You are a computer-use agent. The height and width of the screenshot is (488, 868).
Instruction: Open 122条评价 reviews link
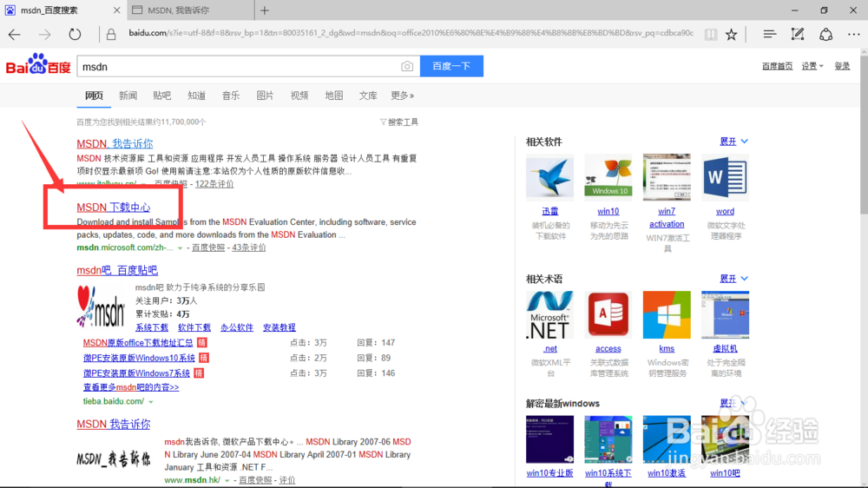click(214, 184)
